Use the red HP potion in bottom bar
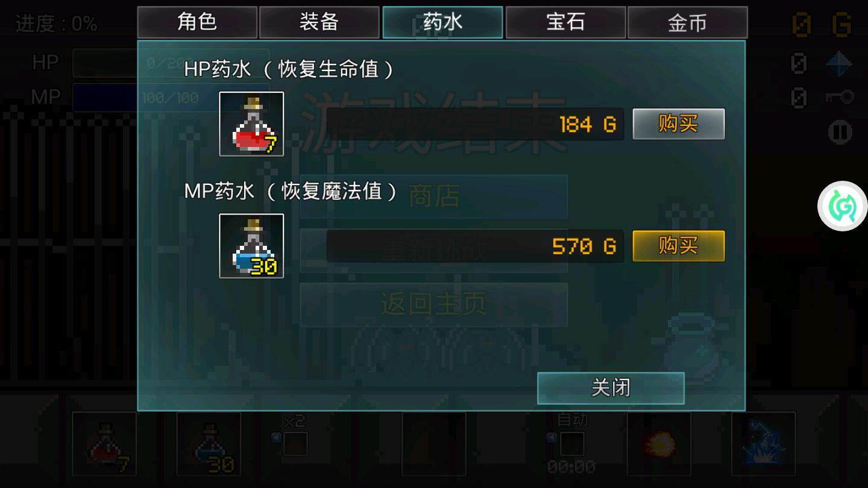This screenshot has height=488, width=868. [104, 444]
